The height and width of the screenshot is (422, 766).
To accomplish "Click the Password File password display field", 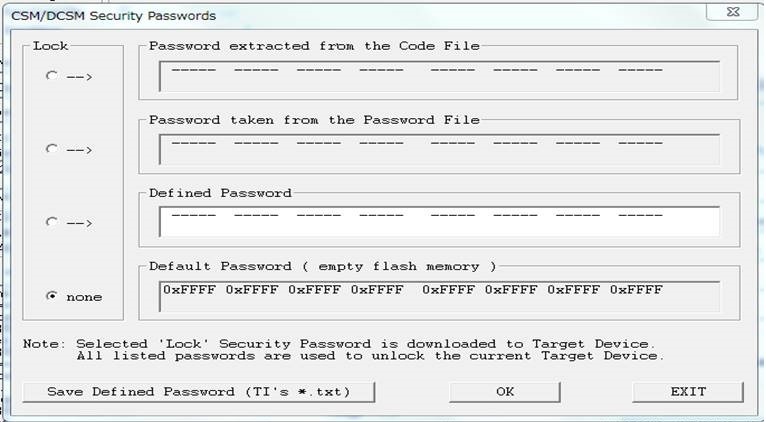I will click(439, 149).
